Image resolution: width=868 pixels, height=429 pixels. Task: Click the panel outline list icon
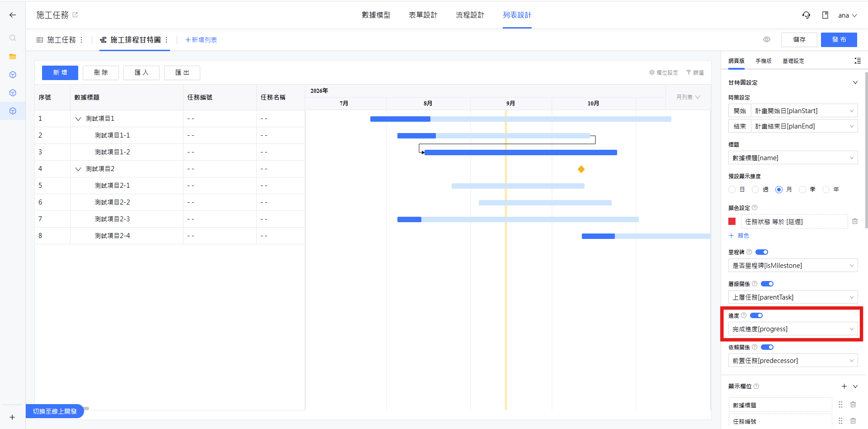pyautogui.click(x=857, y=61)
